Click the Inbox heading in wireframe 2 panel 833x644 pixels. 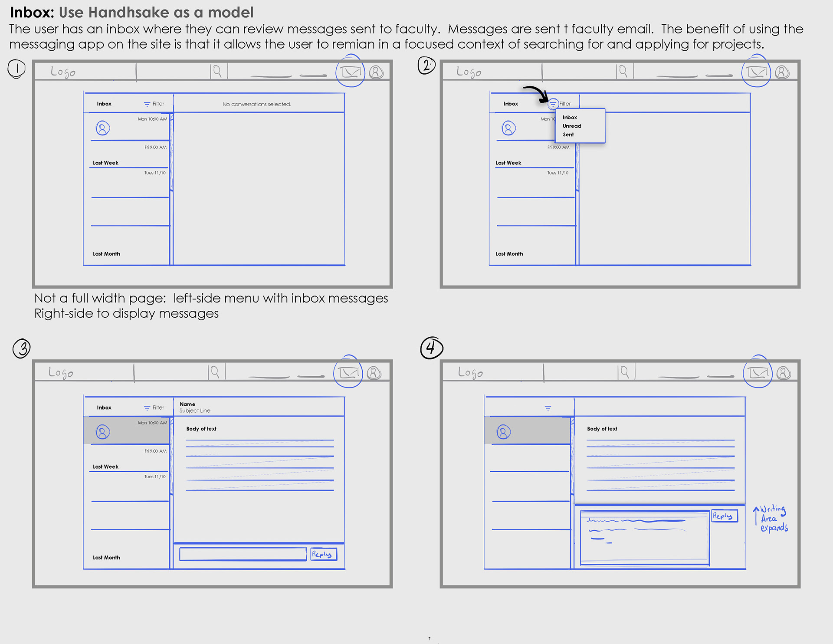(511, 104)
